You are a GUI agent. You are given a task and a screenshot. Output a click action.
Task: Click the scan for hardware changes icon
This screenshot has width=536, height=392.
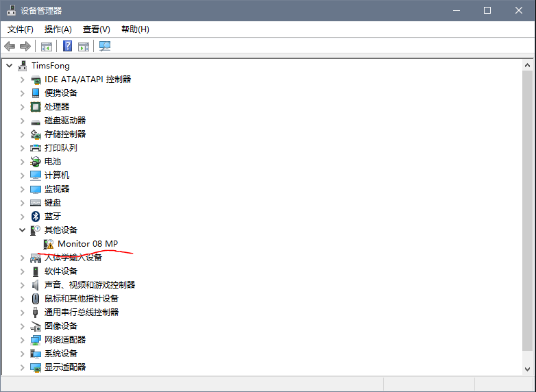[105, 46]
